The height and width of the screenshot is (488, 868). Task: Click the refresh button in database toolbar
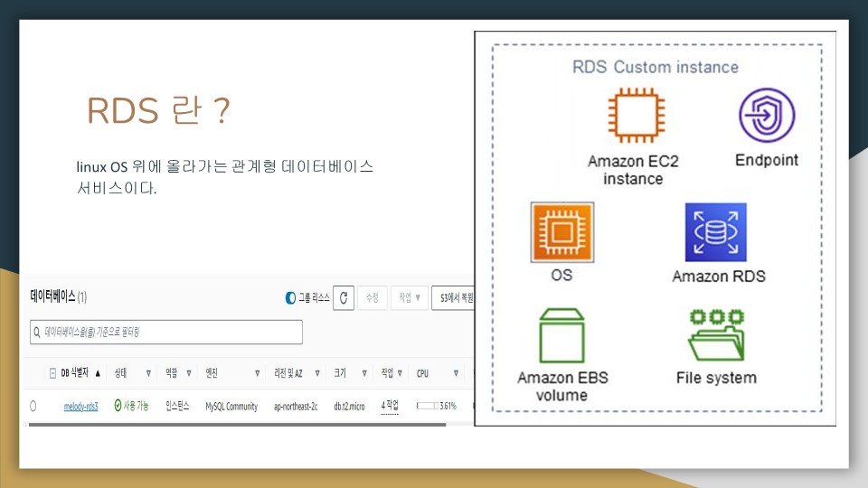[344, 298]
